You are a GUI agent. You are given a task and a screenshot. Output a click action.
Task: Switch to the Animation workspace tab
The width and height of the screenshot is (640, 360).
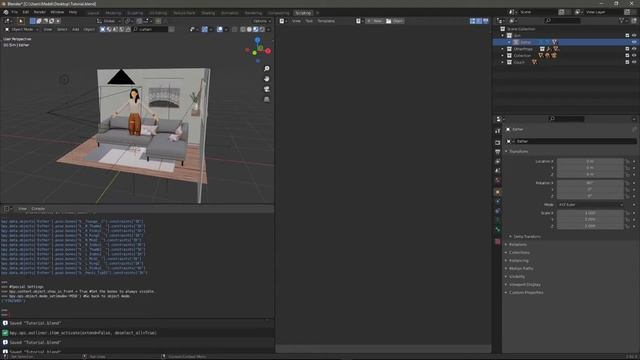pyautogui.click(x=229, y=13)
